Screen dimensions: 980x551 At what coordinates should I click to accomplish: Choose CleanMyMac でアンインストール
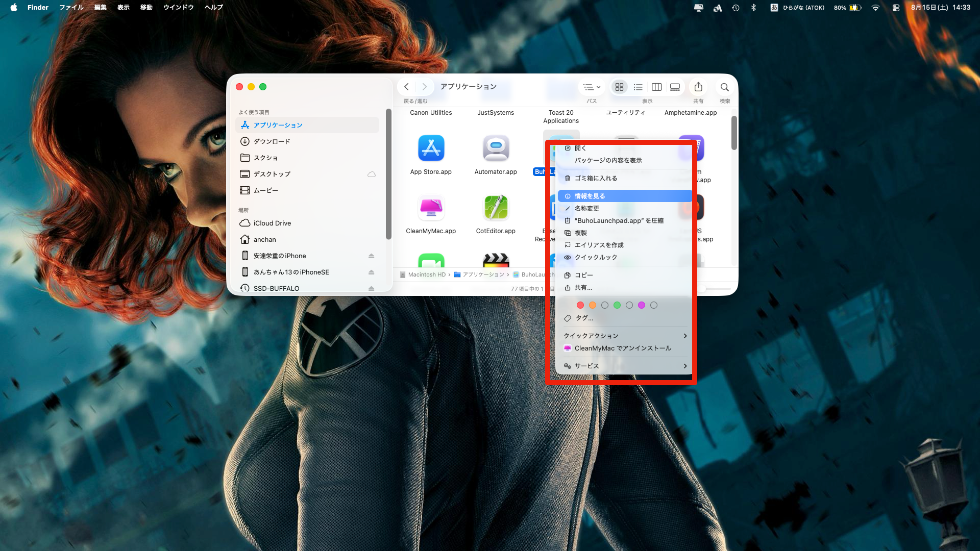pyautogui.click(x=625, y=348)
